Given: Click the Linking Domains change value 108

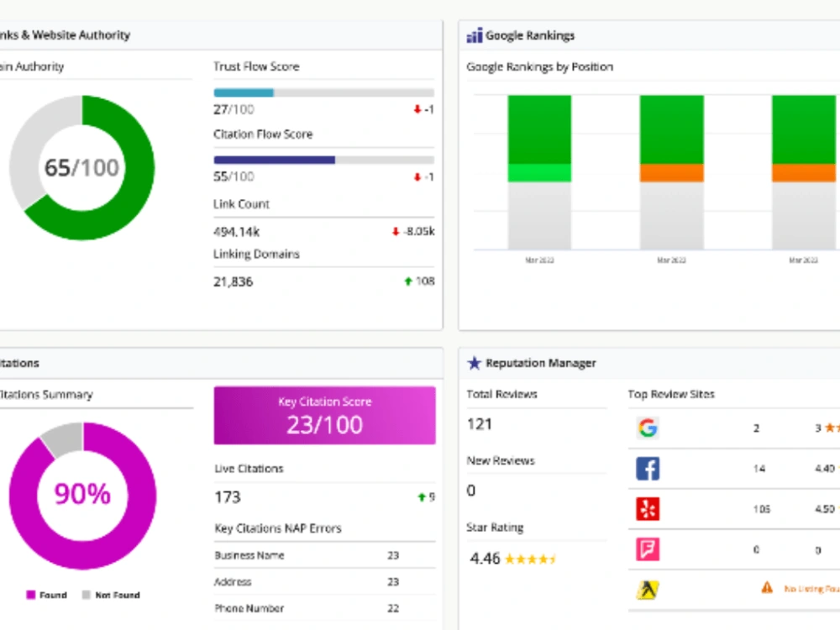Looking at the screenshot, I should (x=425, y=281).
